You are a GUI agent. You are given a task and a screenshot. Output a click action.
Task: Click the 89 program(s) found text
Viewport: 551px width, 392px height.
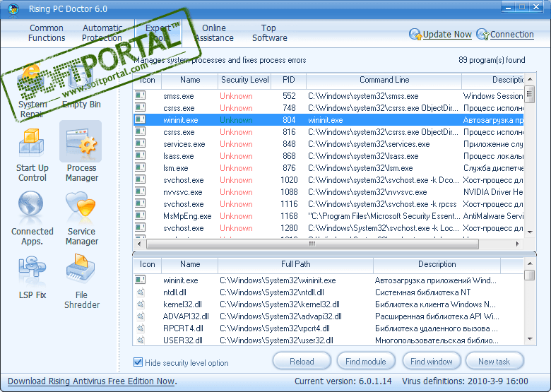[492, 60]
